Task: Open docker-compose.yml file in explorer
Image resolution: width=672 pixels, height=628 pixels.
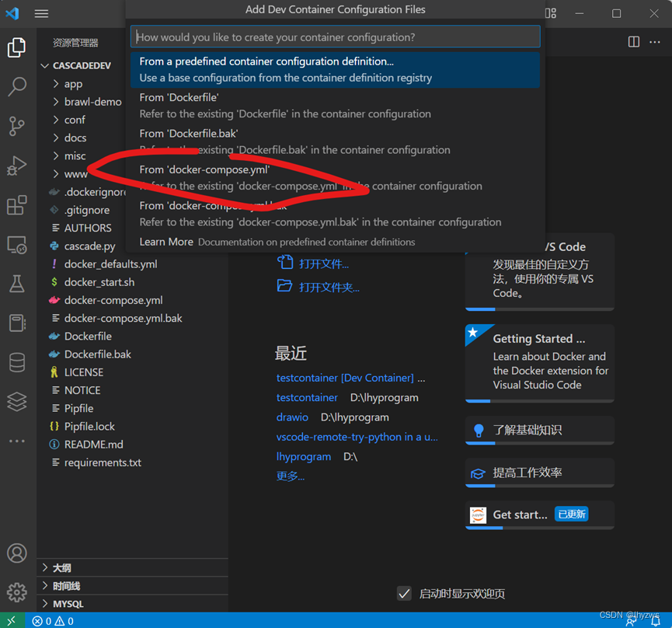Action: coord(113,300)
